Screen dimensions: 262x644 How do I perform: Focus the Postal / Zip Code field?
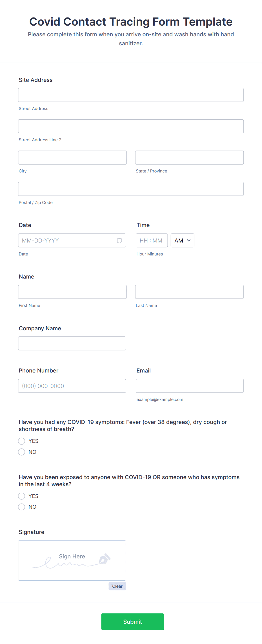[x=131, y=189]
